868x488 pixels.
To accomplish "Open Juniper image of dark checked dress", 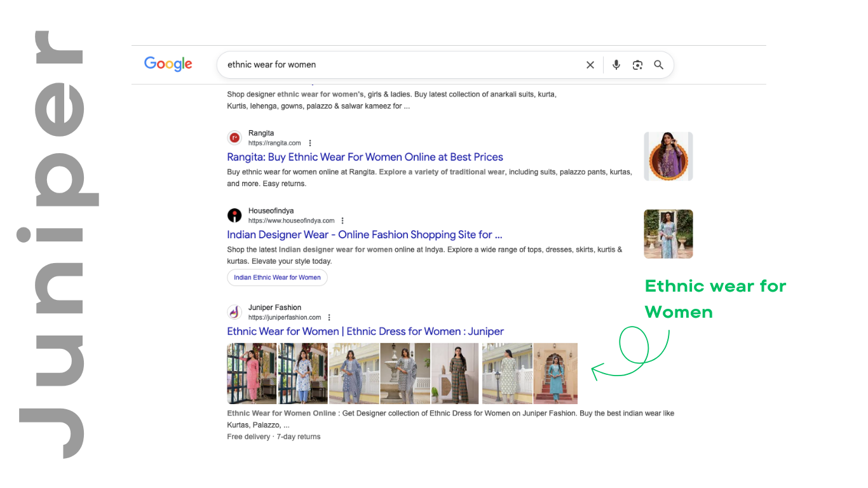I will (x=456, y=374).
